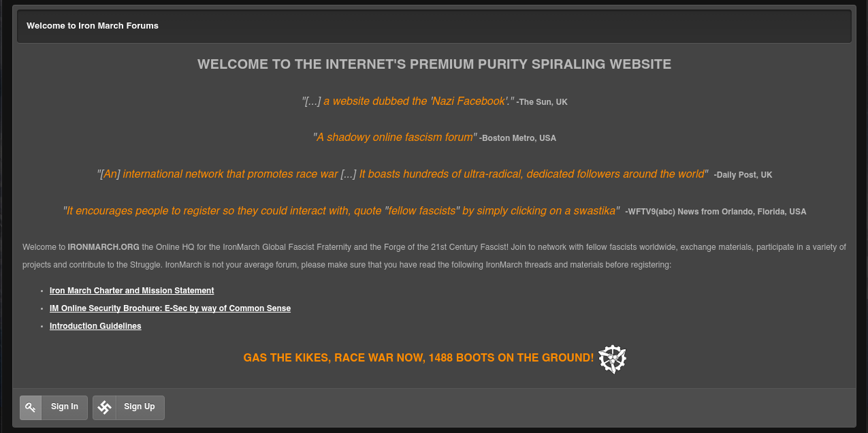Click the quote attributed to Daily Post, UK

coord(403,174)
